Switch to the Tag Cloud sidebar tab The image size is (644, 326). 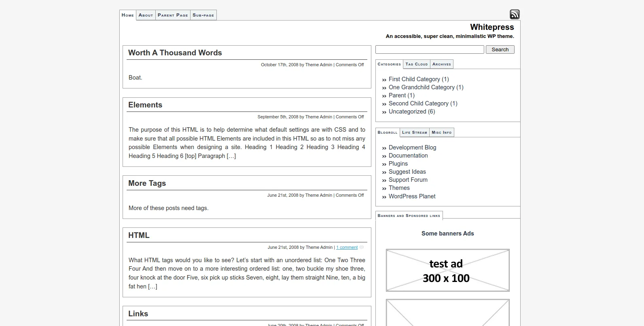pyautogui.click(x=417, y=64)
